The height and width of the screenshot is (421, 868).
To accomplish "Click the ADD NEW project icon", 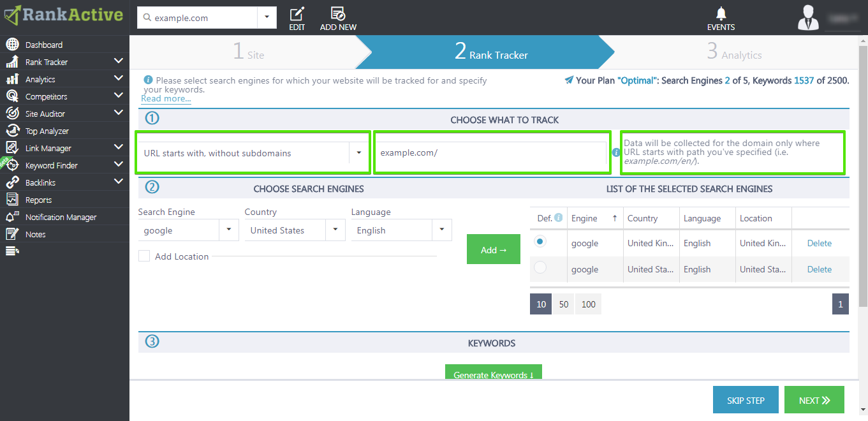I will point(338,14).
